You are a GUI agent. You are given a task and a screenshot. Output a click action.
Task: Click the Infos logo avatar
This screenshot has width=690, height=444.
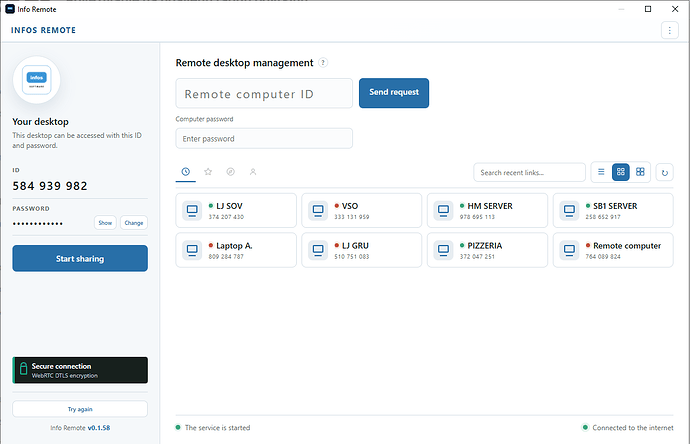[37, 80]
